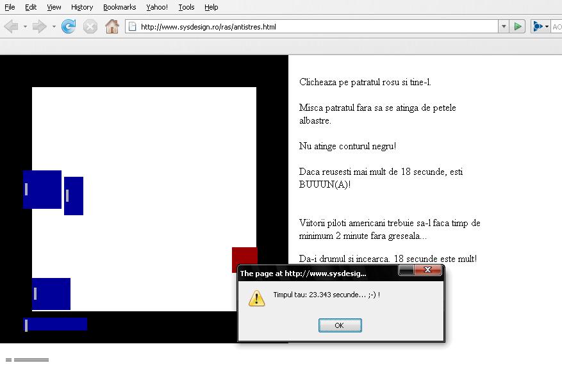Click the Forward navigation arrow

coord(39,27)
